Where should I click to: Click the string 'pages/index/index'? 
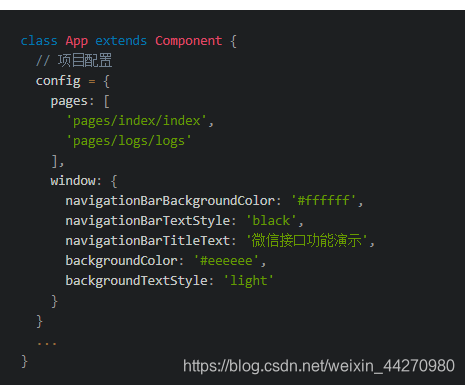pos(137,121)
